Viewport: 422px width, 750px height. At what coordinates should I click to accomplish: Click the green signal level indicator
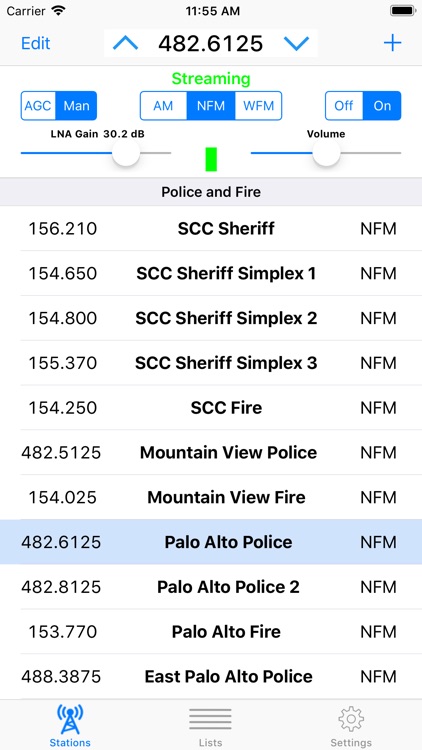point(211,159)
